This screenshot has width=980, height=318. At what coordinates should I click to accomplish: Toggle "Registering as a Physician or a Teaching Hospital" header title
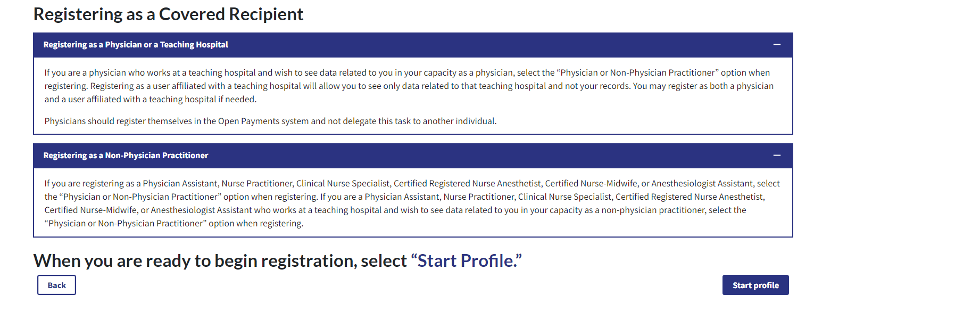coord(136,45)
